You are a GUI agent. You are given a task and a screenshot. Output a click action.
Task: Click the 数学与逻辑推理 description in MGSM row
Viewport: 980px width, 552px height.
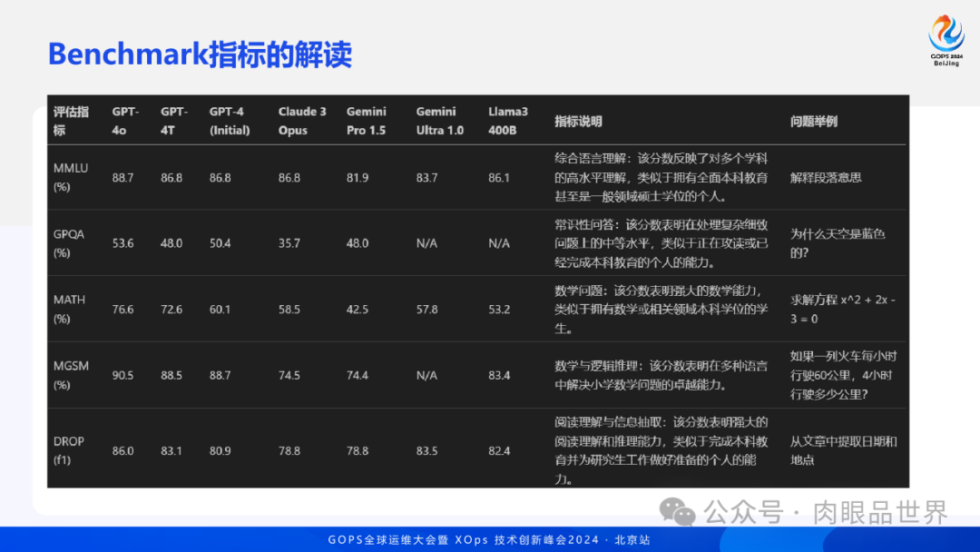(x=661, y=375)
